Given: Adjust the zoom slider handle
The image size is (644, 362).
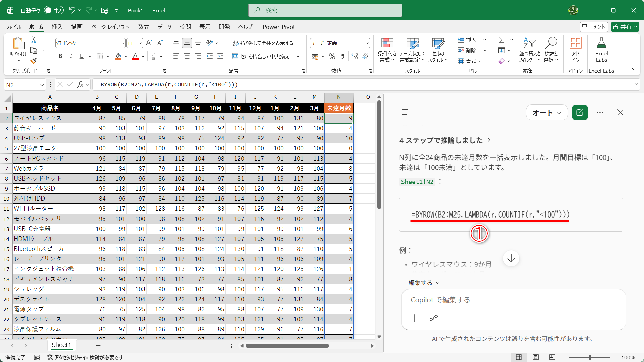Looking at the screenshot, I should [x=589, y=357].
